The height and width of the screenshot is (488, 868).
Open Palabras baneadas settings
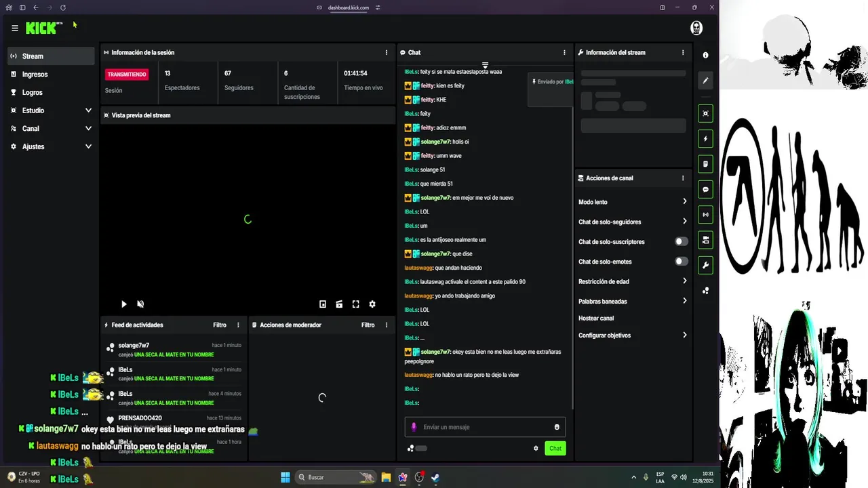(x=633, y=301)
